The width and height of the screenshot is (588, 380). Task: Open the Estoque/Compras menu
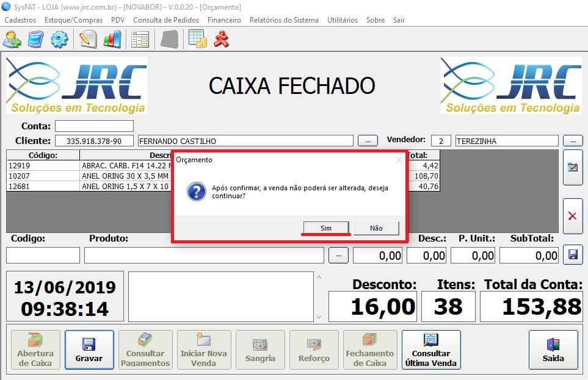click(73, 20)
